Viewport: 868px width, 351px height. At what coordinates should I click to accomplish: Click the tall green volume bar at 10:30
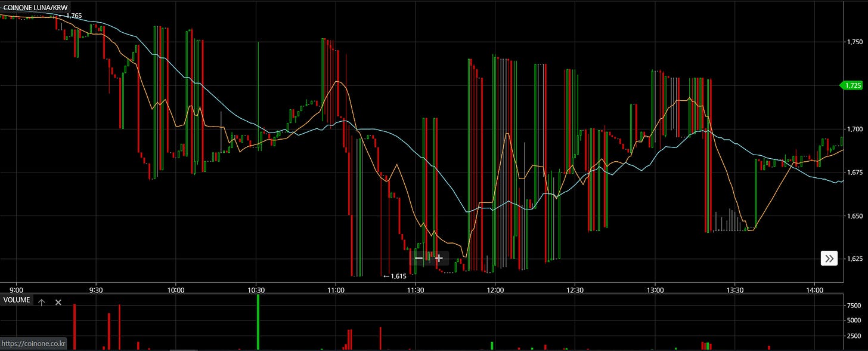(258, 322)
